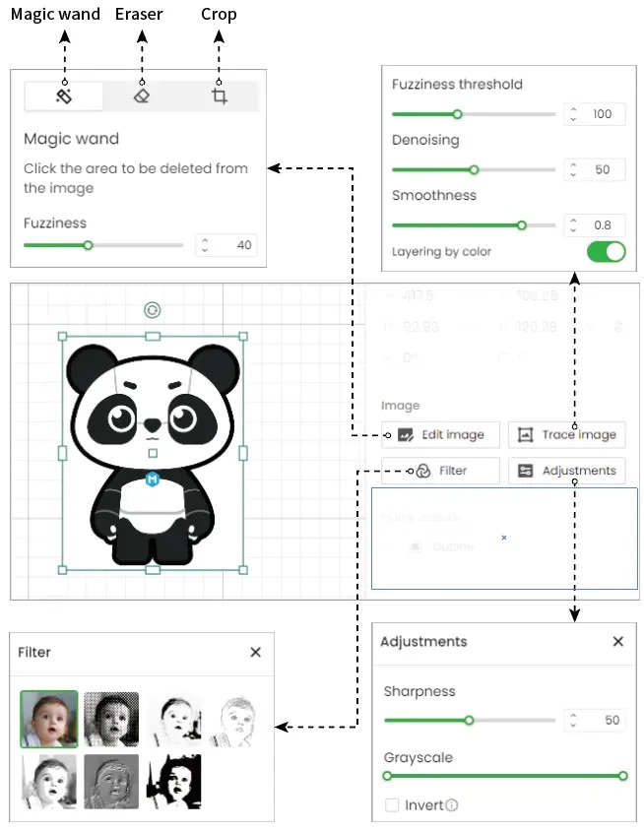This screenshot has width=644, height=830.
Task: Open the Filter panel button
Action: click(x=440, y=471)
